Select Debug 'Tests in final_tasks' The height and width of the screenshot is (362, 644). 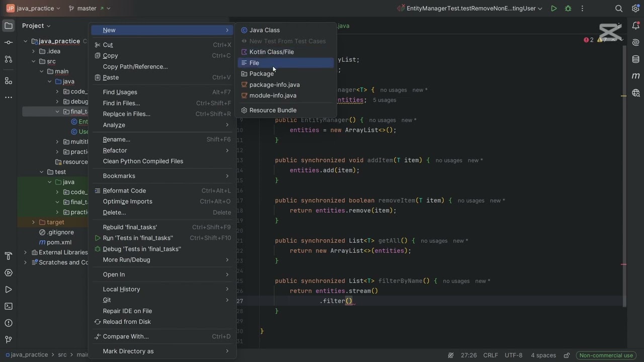coord(163,249)
